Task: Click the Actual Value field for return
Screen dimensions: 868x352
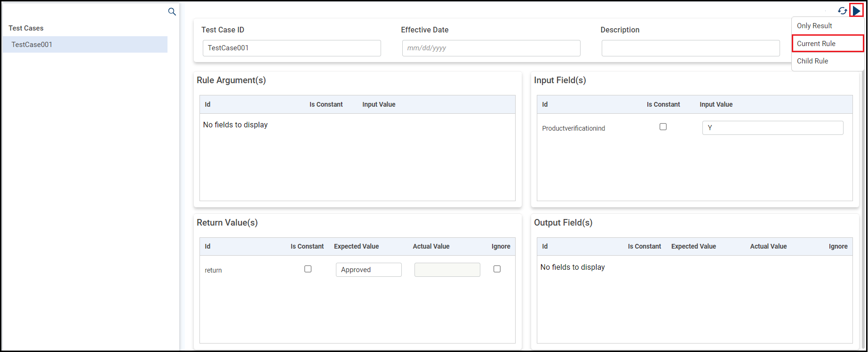Action: (447, 270)
